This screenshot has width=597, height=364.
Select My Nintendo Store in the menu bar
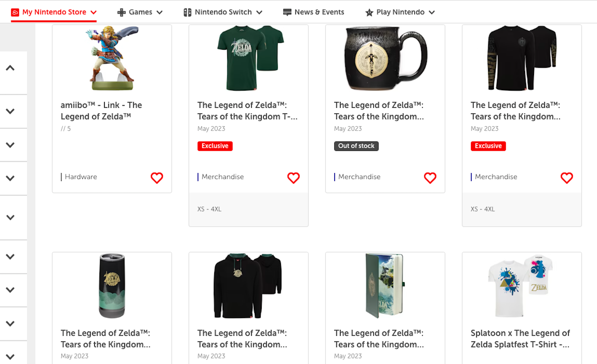tap(54, 12)
